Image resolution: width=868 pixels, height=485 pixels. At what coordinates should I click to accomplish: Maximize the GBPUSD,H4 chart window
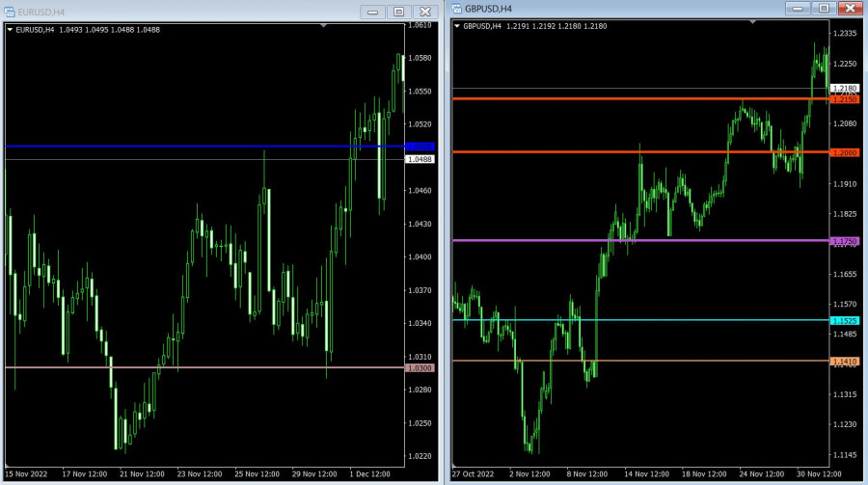823,8
